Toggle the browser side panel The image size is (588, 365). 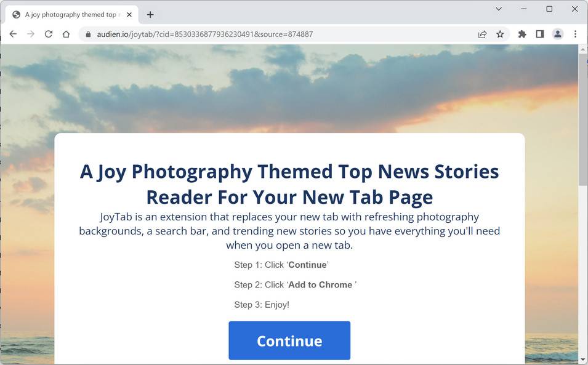tap(539, 34)
